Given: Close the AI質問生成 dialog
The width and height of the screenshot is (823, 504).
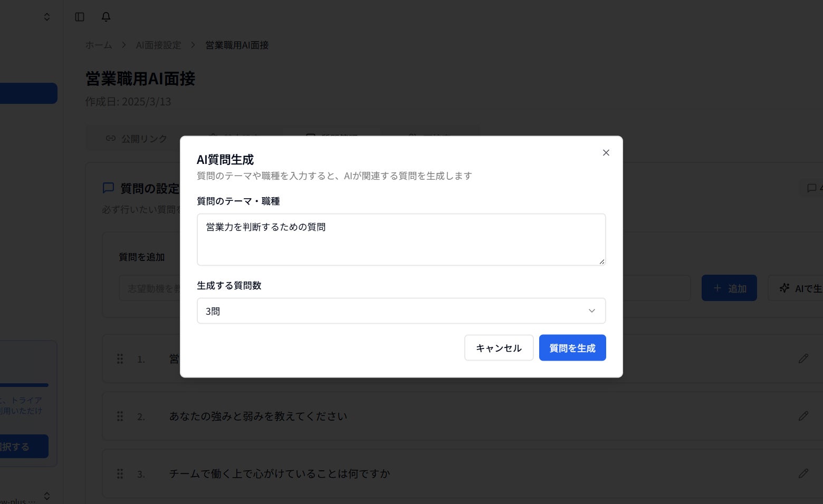Looking at the screenshot, I should point(606,153).
